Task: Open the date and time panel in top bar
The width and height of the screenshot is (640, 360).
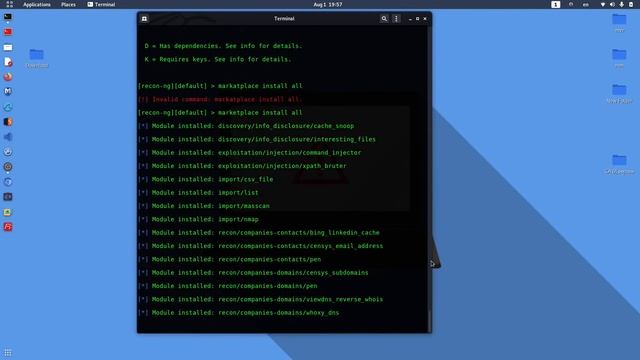Action: [x=328, y=4]
